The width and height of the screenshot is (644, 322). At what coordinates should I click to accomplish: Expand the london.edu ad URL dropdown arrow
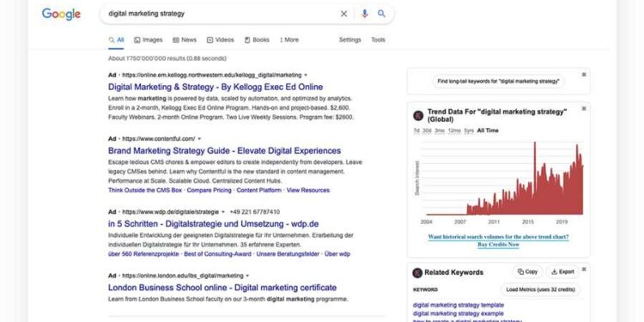coord(247,276)
